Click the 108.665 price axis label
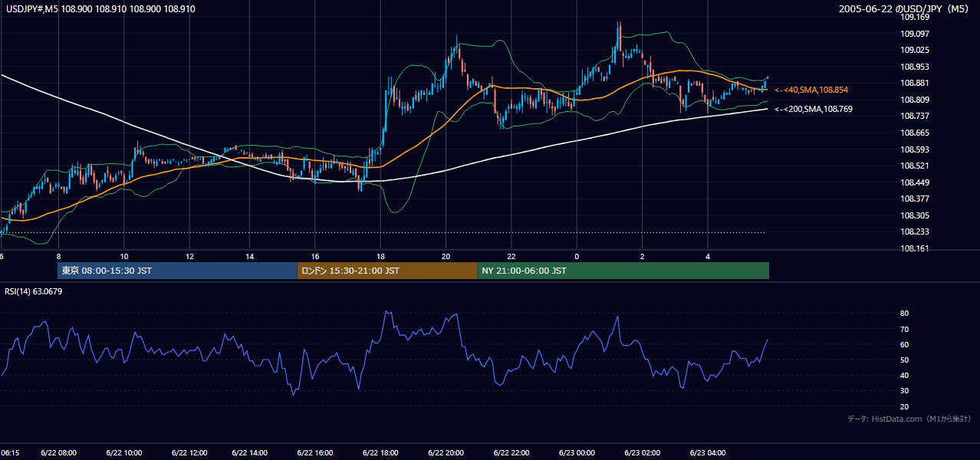 [x=913, y=133]
